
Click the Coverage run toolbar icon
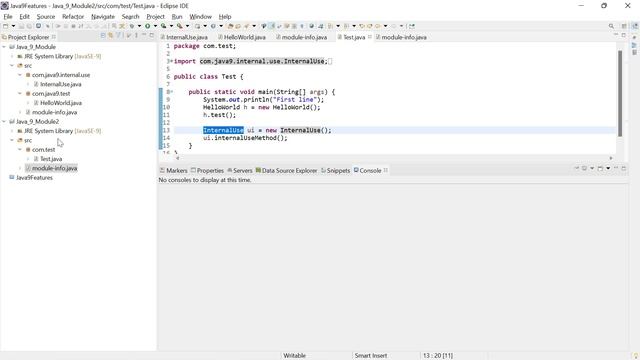[x=164, y=26]
